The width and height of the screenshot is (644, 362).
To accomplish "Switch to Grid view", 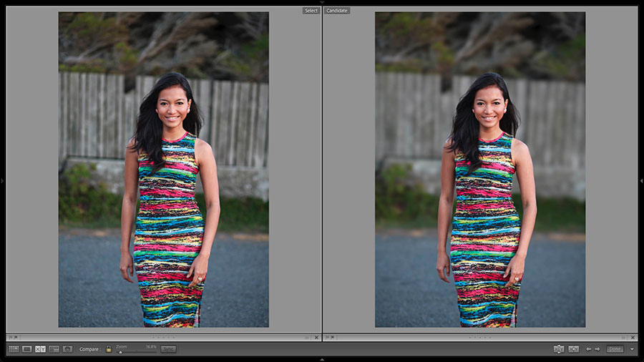I will pyautogui.click(x=14, y=349).
